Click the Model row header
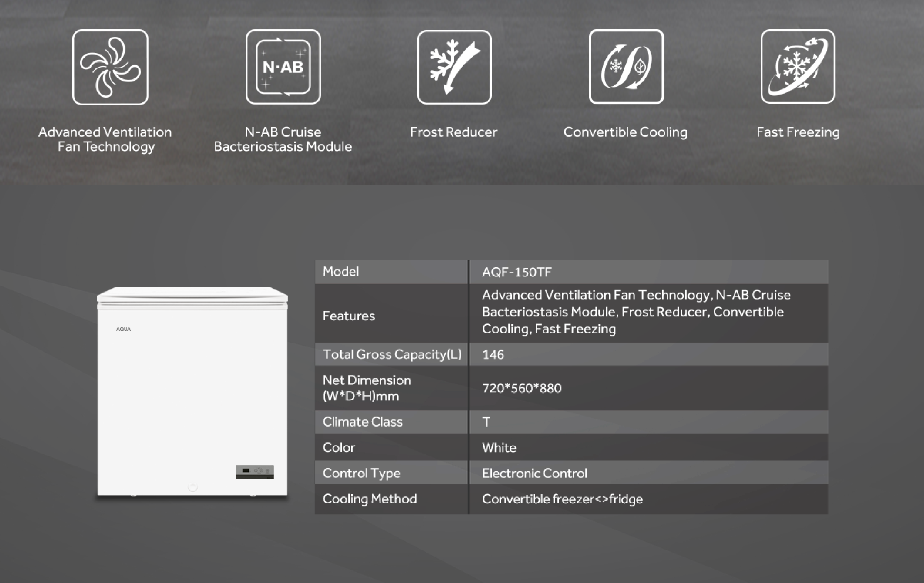 pos(341,272)
